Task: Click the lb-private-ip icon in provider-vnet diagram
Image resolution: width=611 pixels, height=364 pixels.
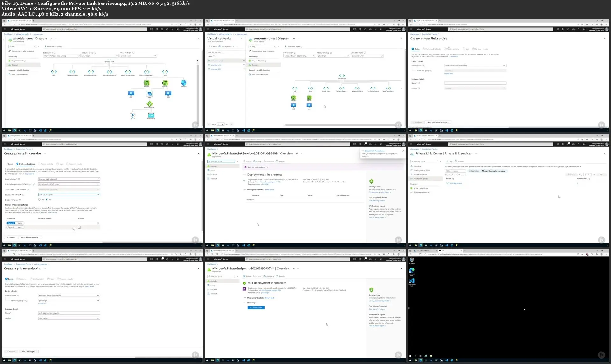Action: [151, 115]
